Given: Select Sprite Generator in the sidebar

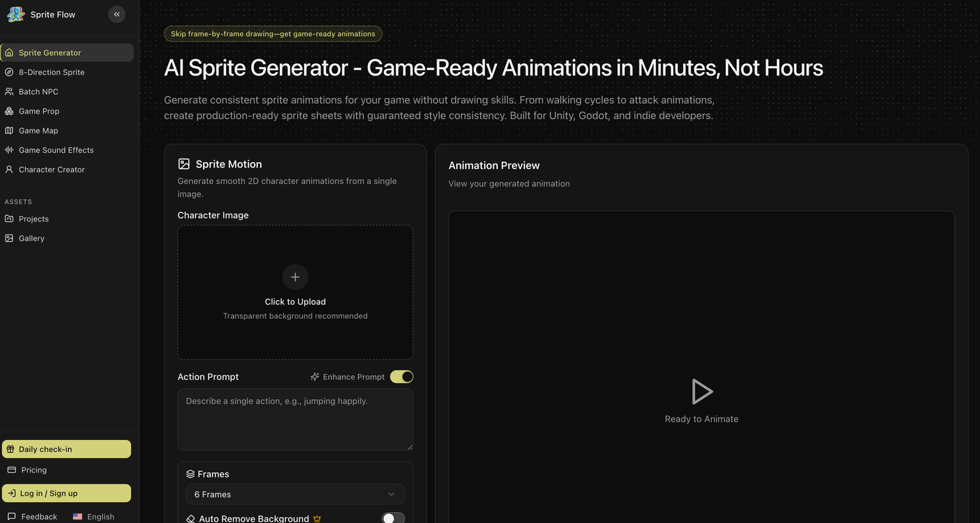Looking at the screenshot, I should (67, 52).
